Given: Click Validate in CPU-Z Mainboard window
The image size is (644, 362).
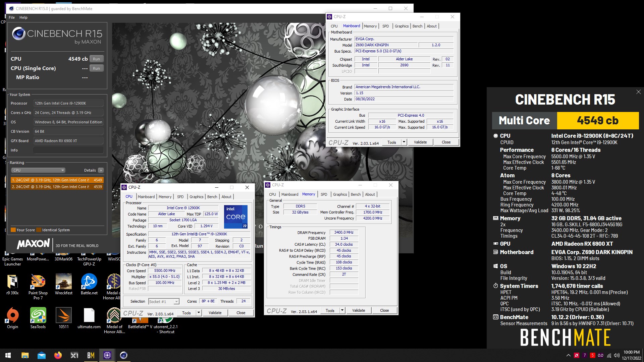Looking at the screenshot, I should pyautogui.click(x=420, y=142).
